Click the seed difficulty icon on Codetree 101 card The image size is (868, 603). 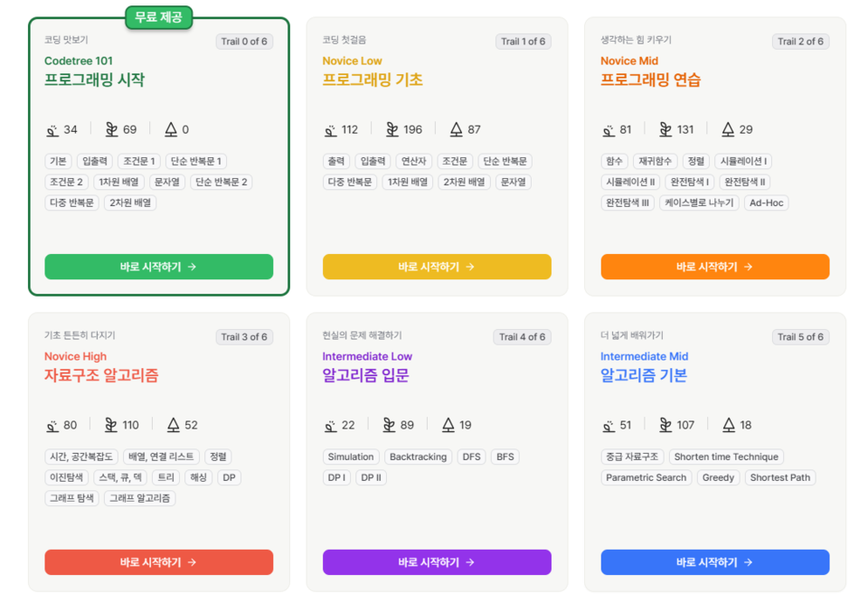click(x=50, y=128)
